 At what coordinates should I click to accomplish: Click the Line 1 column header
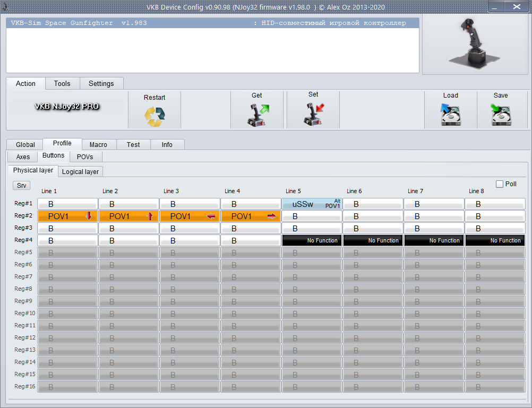pos(49,192)
